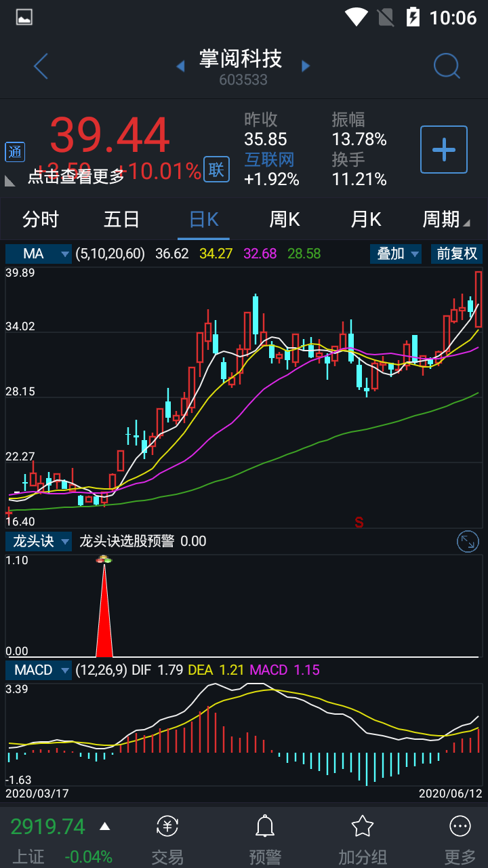Image resolution: width=488 pixels, height=868 pixels.
Task: Switch to 五日 tab
Action: 122,220
